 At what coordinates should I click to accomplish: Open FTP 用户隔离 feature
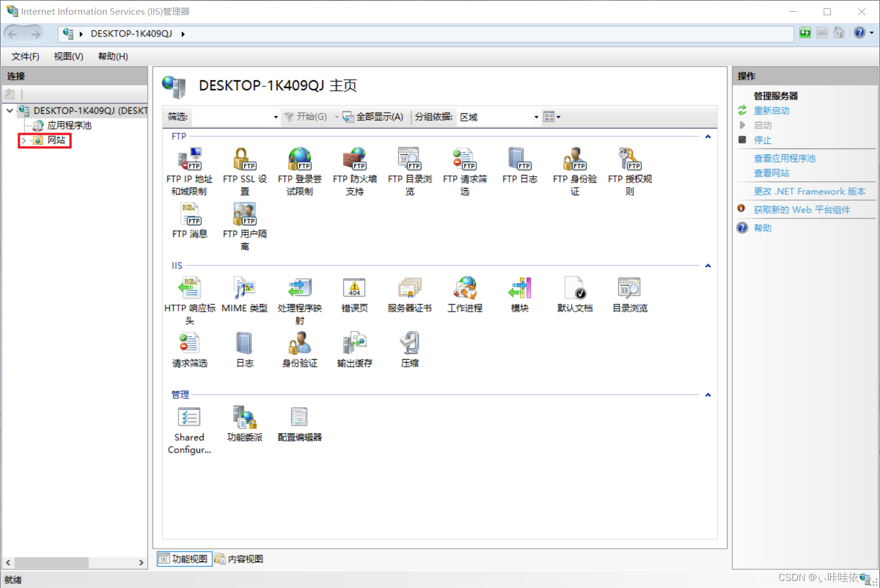[245, 227]
